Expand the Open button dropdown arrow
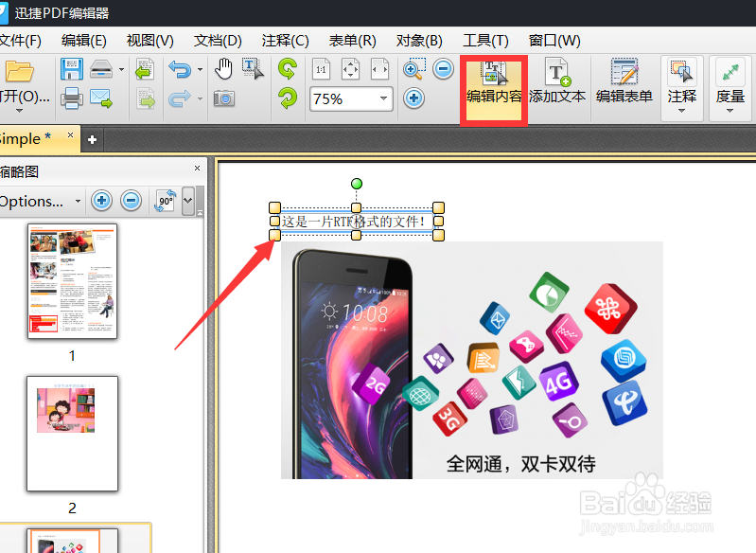756x553 pixels. click(x=19, y=111)
